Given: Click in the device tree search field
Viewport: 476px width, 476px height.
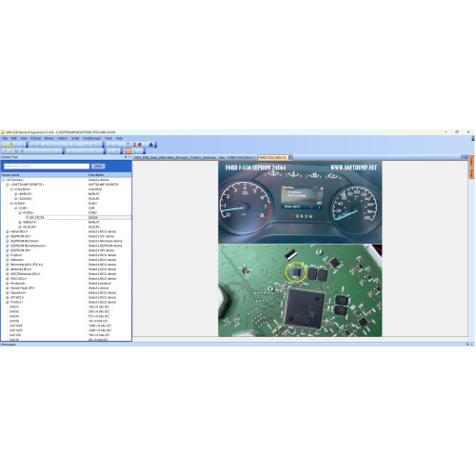Looking at the screenshot, I should [47, 166].
